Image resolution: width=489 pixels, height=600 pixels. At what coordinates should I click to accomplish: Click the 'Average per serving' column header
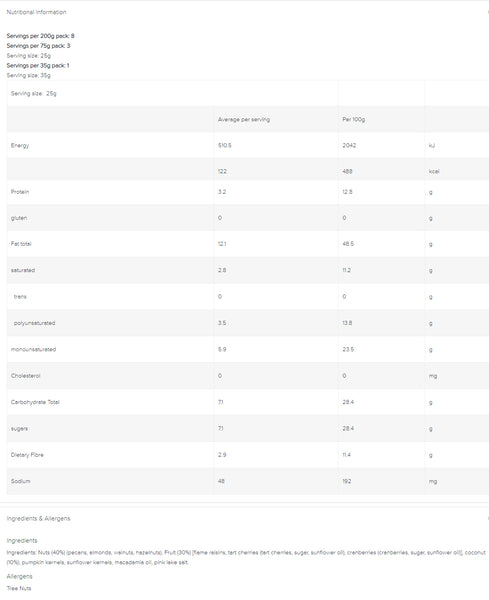244,119
